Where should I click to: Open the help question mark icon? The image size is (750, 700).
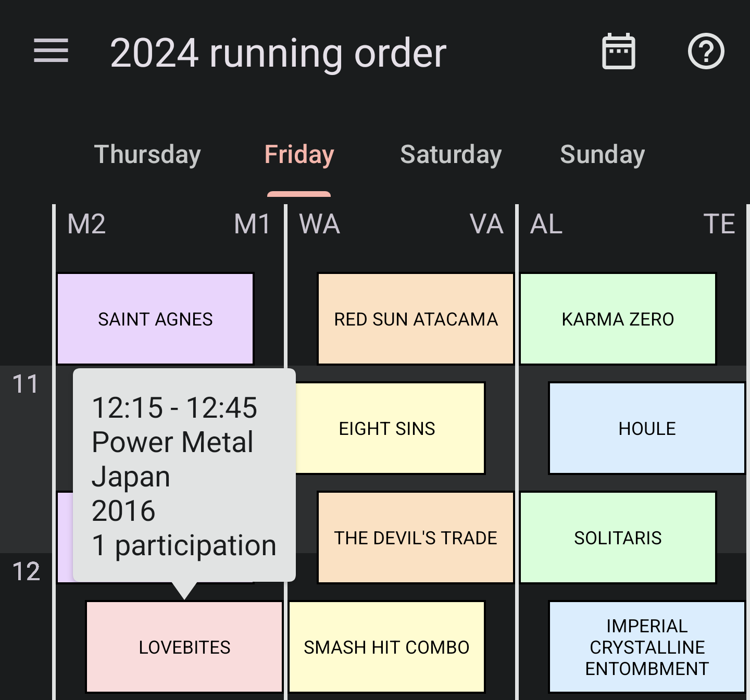pyautogui.click(x=706, y=51)
